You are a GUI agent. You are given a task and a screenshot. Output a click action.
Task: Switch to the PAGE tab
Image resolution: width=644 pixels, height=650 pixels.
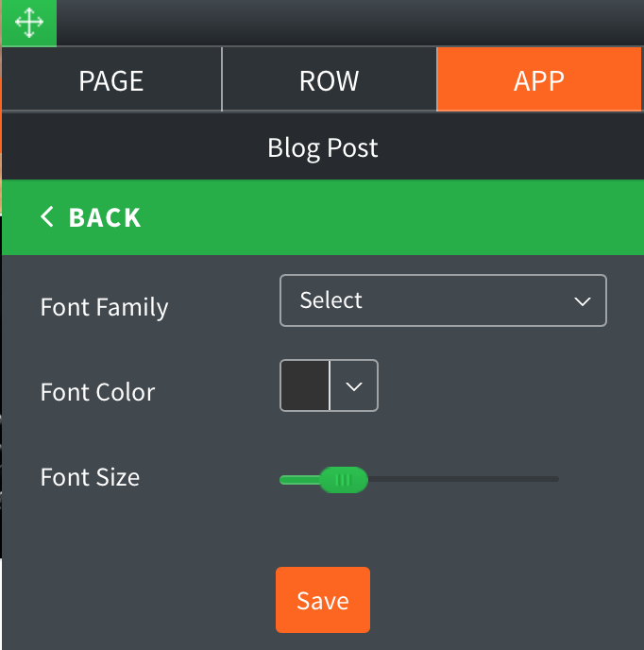(x=111, y=79)
